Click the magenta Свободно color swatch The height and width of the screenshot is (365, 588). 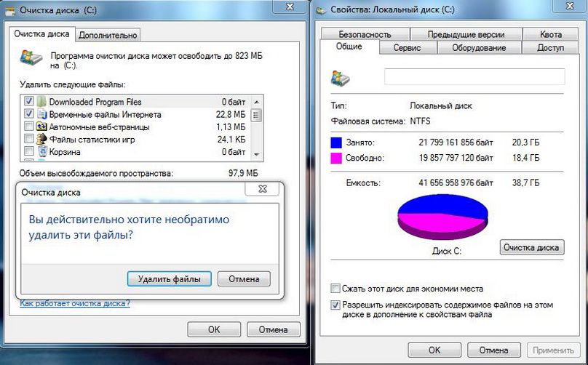(x=336, y=158)
